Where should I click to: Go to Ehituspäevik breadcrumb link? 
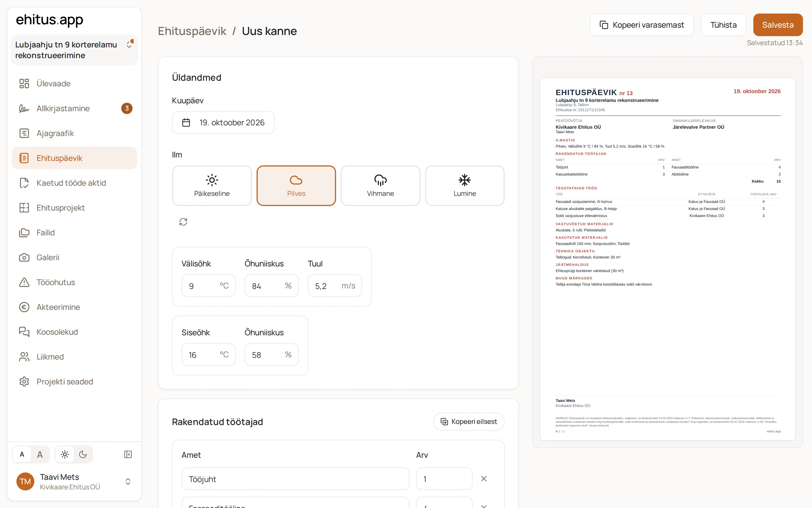point(192,31)
